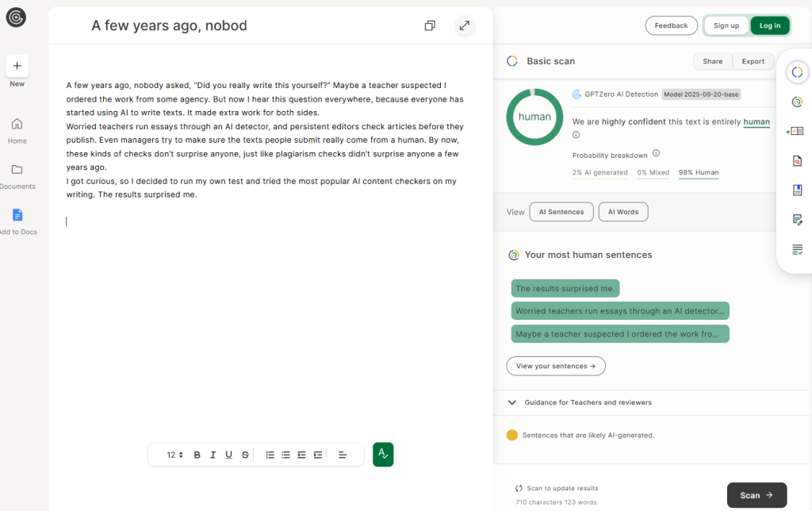
Task: Click the green human probability ring
Action: pos(534,117)
